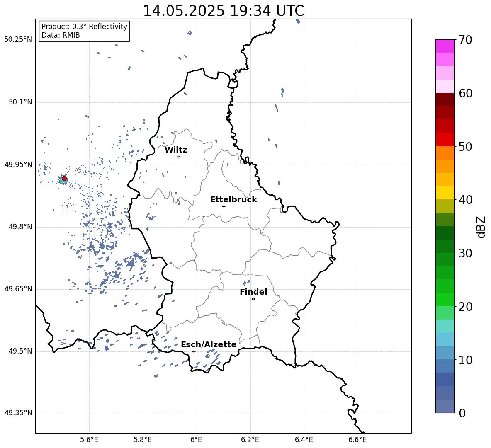Screen dimensions: 491x448
Task: Click the title '14.05.2025 19:34 UTC'
Action: [223, 11]
